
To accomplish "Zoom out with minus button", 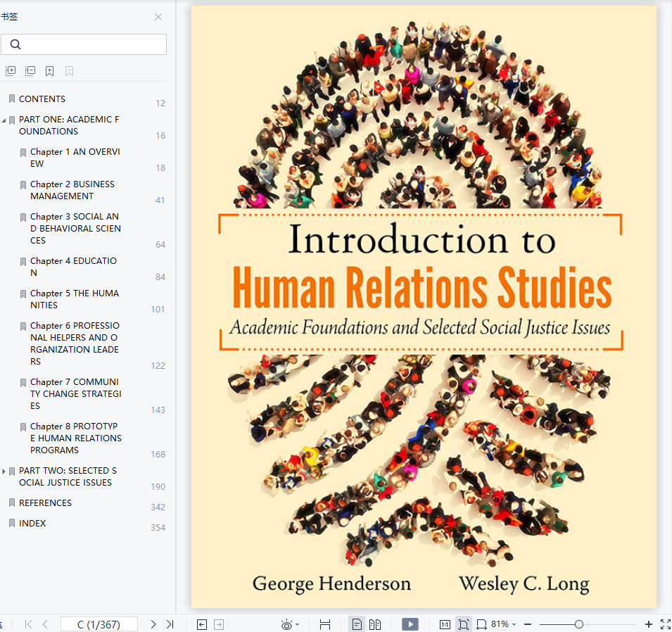I will point(528,625).
